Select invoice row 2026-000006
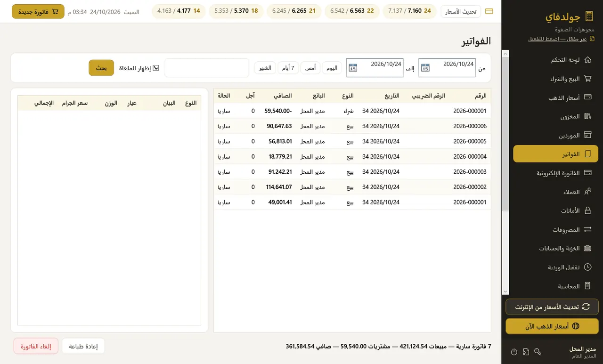Viewport: 603px width, 364px height. 352,126
